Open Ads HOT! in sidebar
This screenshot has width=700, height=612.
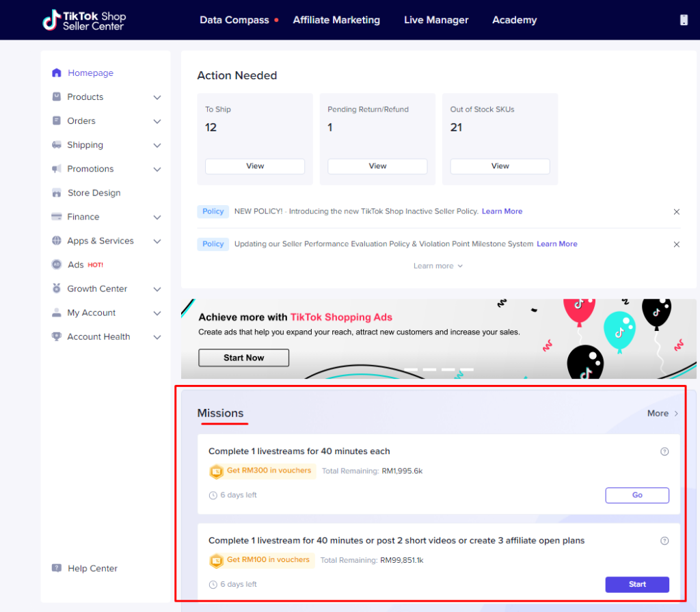[x=85, y=265]
